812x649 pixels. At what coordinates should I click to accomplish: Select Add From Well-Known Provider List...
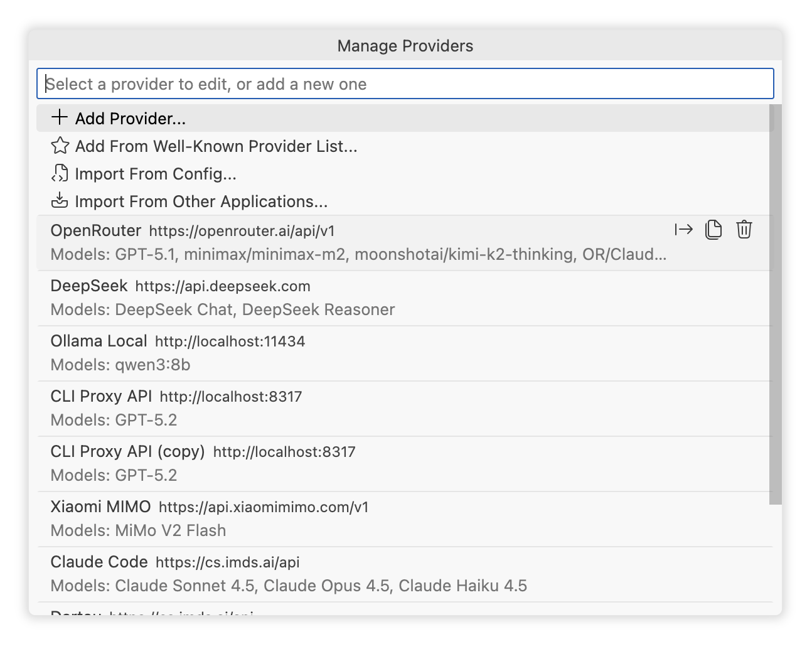coord(405,146)
